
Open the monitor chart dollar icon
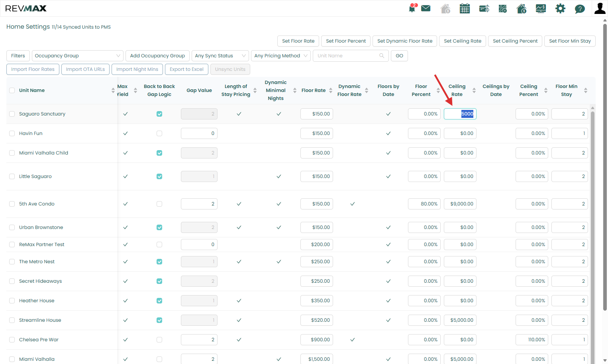pos(541,8)
